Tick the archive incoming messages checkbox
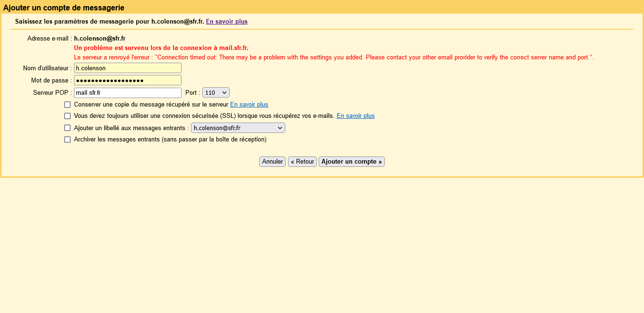The height and width of the screenshot is (313, 644). coord(67,140)
